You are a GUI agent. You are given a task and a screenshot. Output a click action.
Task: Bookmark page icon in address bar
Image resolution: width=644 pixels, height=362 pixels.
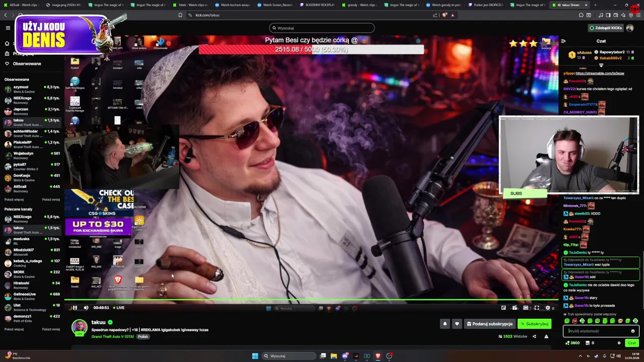(180, 15)
